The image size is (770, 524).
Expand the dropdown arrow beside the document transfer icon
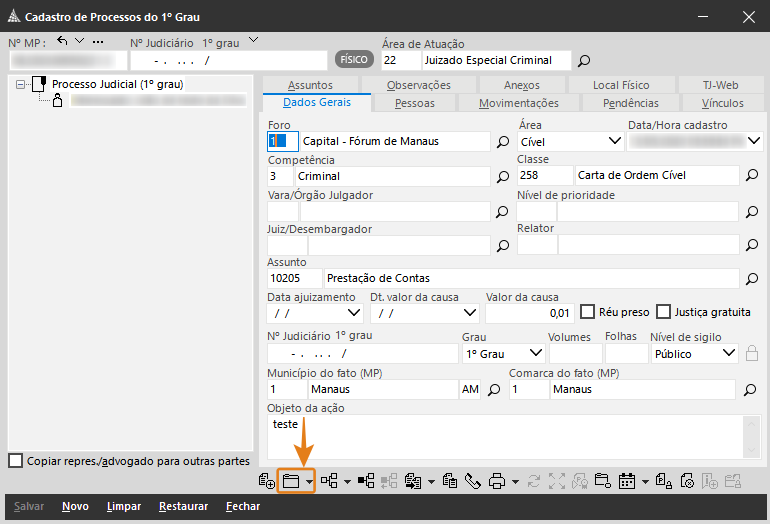click(431, 482)
